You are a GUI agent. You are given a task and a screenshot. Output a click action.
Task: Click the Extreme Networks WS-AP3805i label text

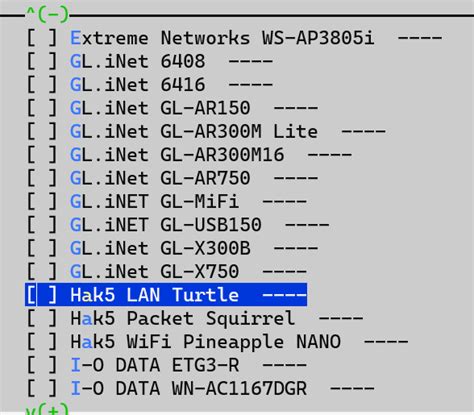click(222, 38)
